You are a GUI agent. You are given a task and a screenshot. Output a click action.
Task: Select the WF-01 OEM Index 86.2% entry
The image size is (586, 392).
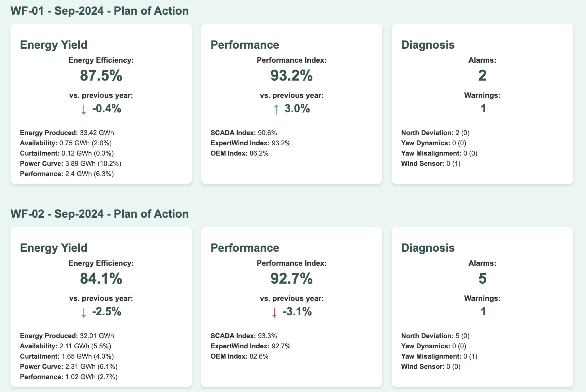click(239, 153)
